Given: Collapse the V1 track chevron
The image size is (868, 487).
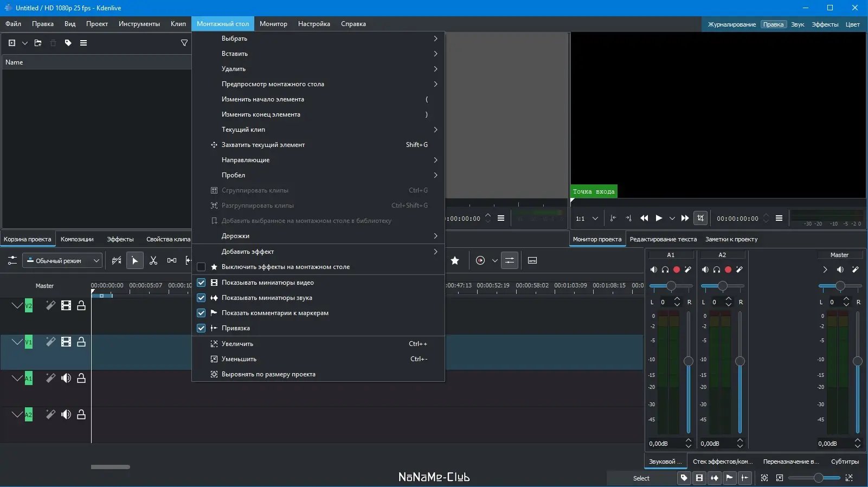Looking at the screenshot, I should tap(17, 342).
